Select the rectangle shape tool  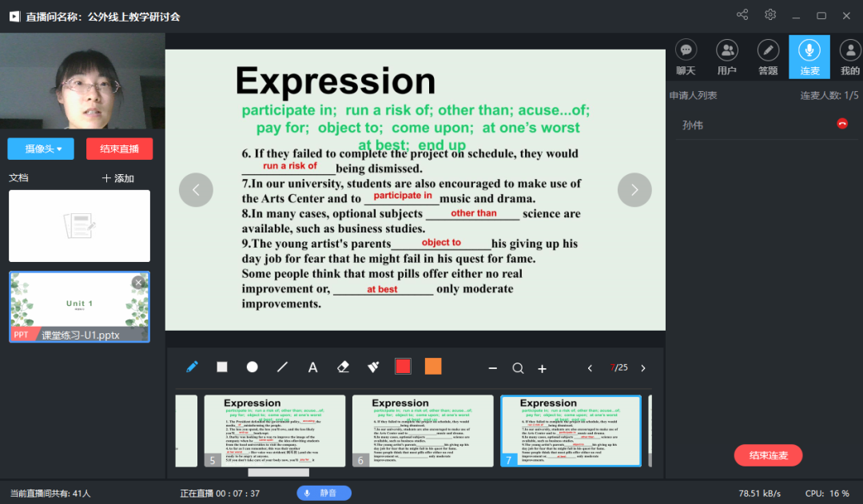coord(222,367)
